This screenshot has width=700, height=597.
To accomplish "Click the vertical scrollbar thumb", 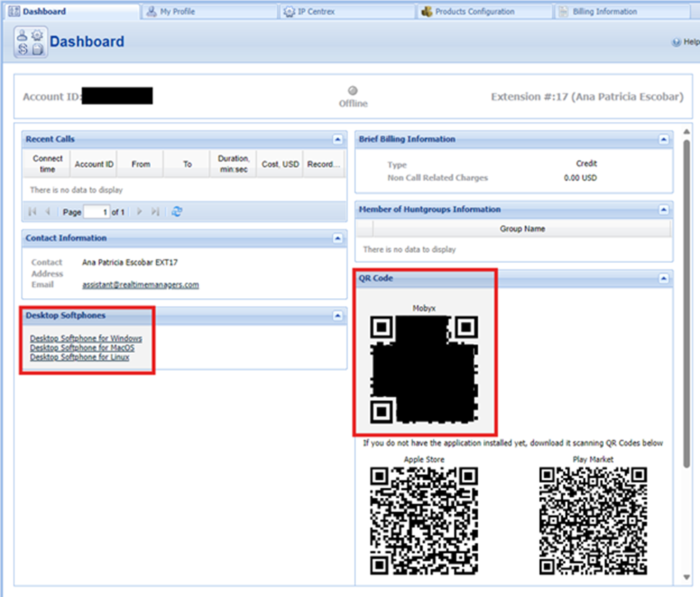I will pos(686,305).
